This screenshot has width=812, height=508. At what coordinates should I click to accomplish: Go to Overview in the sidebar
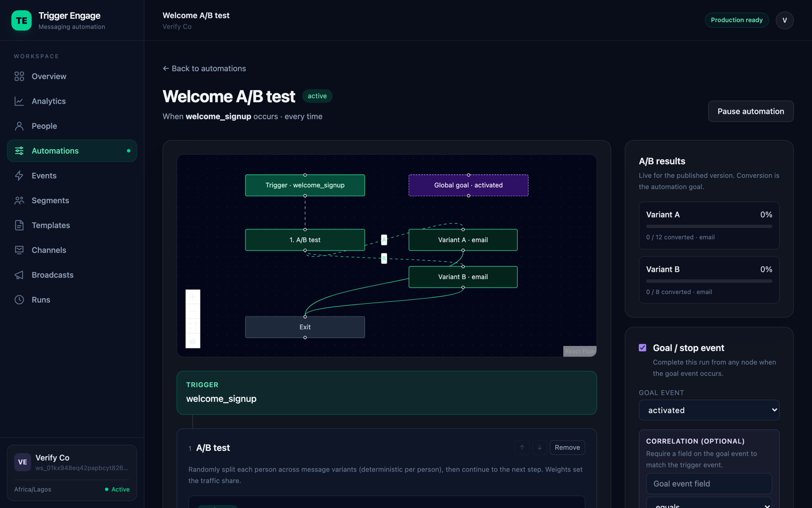pyautogui.click(x=72, y=76)
